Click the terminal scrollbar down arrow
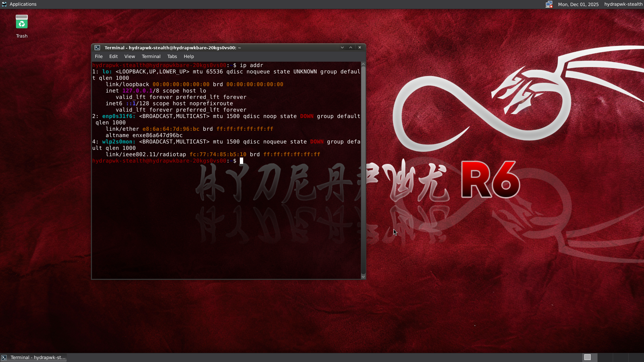This screenshot has width=644, height=362. click(363, 277)
